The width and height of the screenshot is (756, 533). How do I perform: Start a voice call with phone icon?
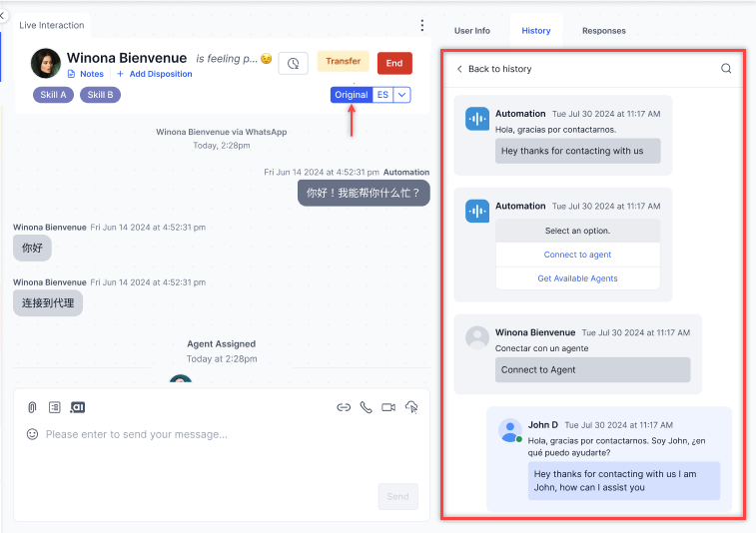tap(366, 407)
